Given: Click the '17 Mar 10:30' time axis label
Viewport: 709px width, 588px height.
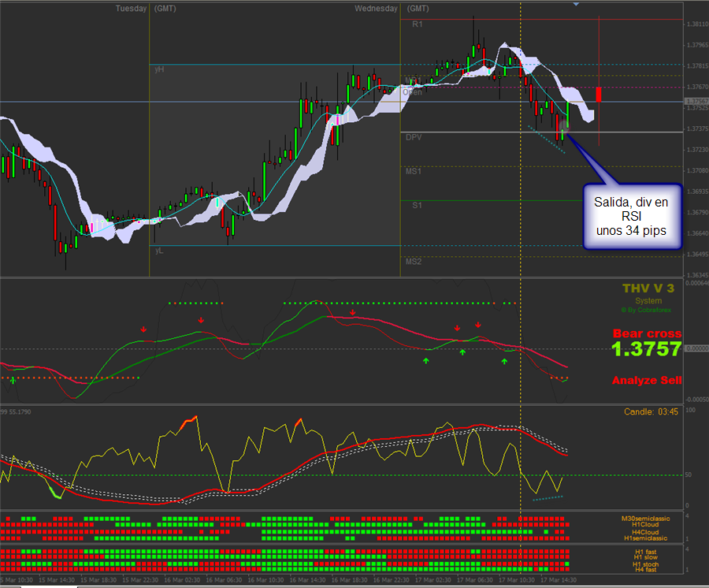Looking at the screenshot, I should (516, 580).
